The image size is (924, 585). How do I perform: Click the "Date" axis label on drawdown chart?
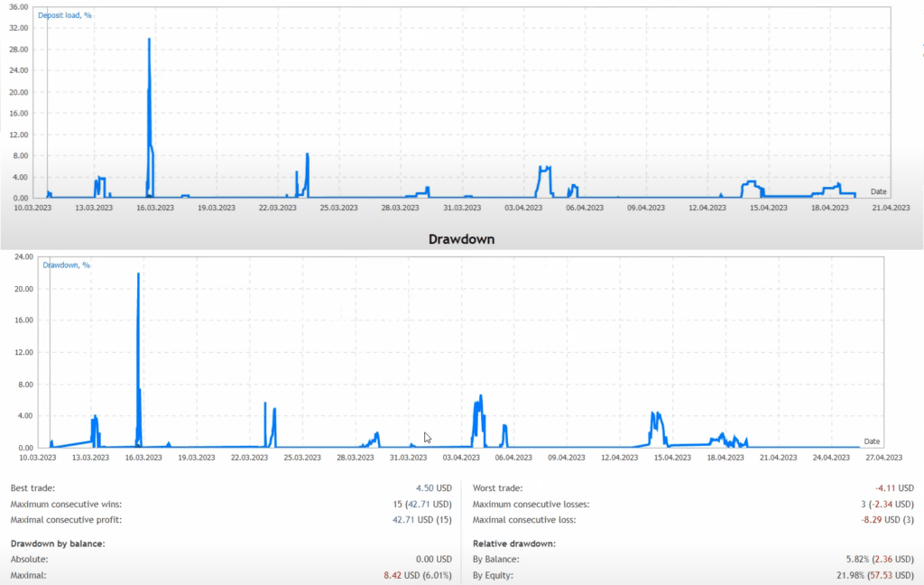click(x=871, y=441)
